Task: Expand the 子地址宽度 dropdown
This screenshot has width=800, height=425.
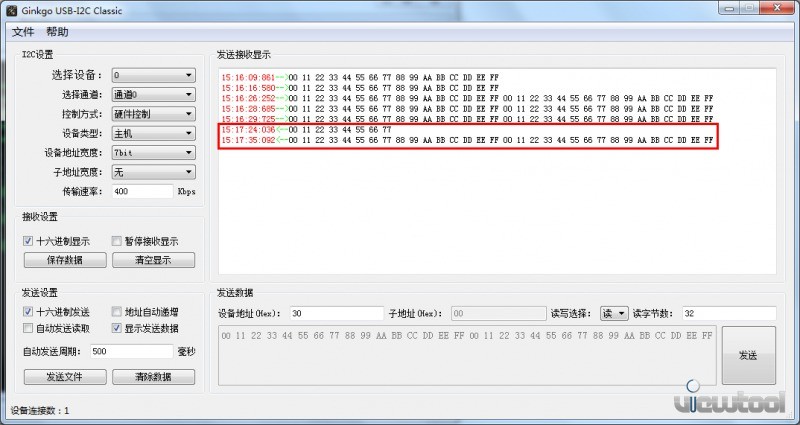Action: point(154,172)
